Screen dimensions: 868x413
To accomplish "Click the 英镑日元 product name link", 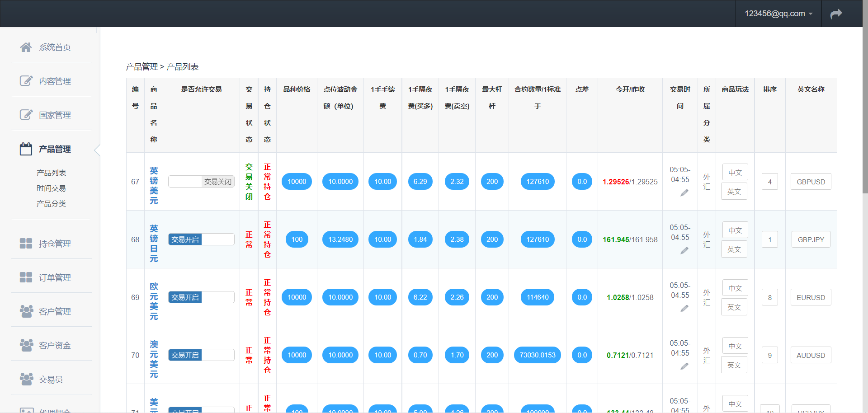I will (154, 243).
